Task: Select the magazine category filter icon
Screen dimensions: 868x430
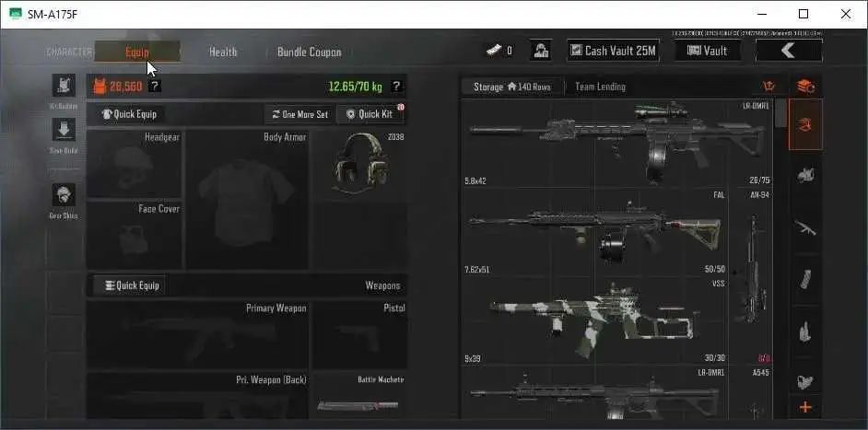Action: [x=805, y=280]
